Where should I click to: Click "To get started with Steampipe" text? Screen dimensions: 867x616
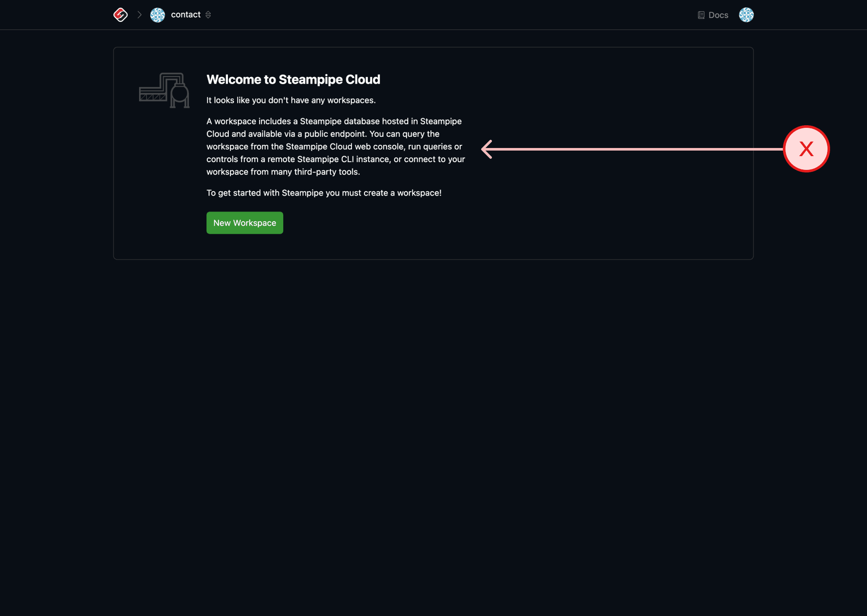click(x=265, y=193)
